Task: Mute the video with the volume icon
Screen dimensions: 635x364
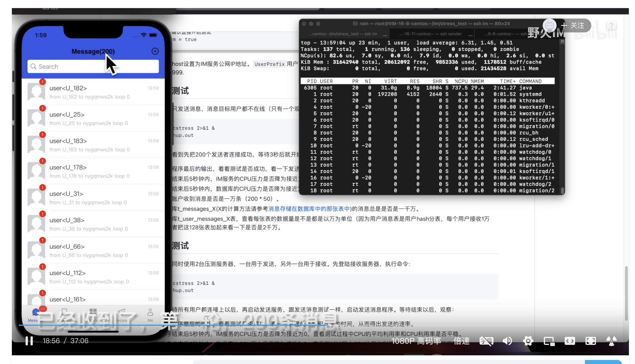Action: click(x=507, y=341)
